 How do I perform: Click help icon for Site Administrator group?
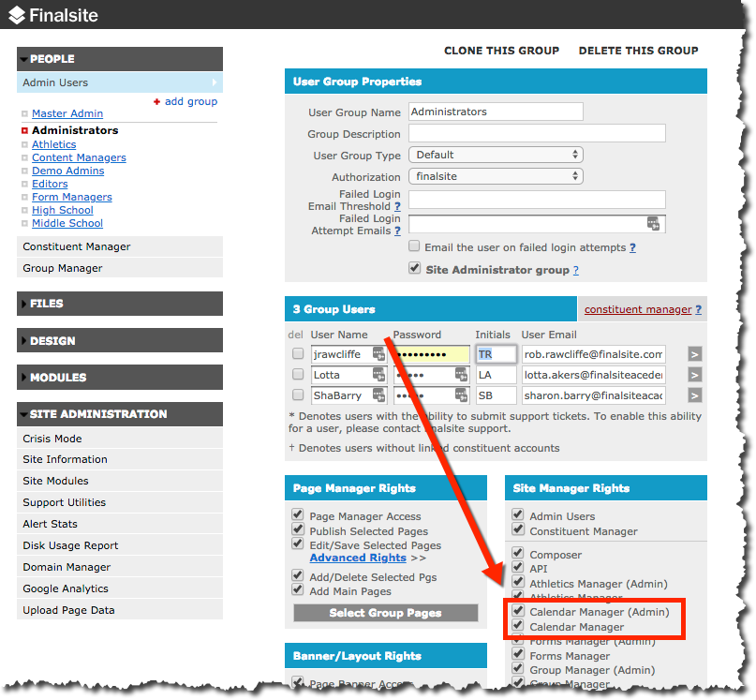pos(576,270)
